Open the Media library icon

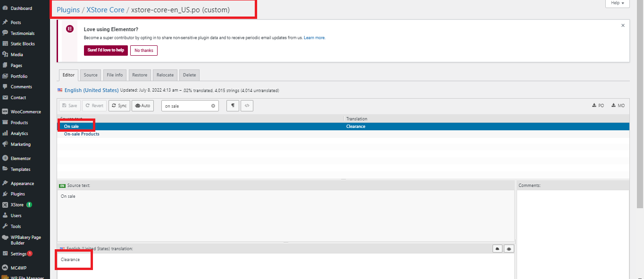[5, 55]
